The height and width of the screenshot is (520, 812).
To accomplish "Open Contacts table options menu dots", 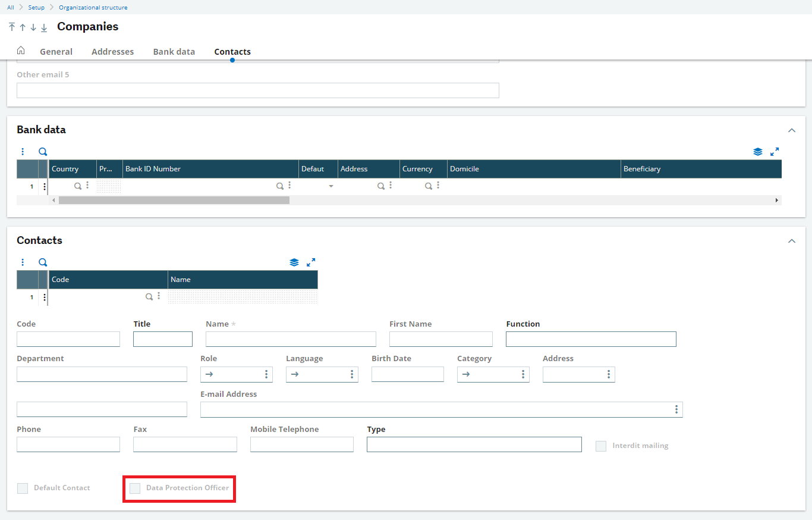I will (x=23, y=262).
